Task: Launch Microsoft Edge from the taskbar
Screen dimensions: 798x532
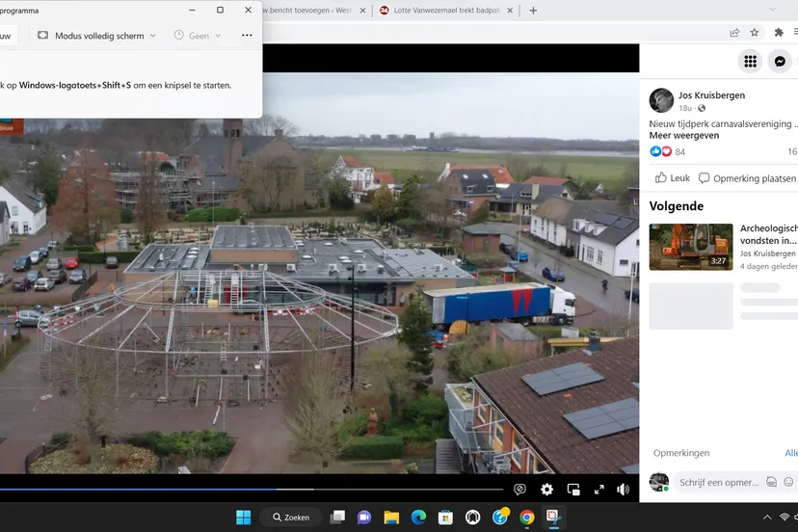Action: click(x=418, y=518)
